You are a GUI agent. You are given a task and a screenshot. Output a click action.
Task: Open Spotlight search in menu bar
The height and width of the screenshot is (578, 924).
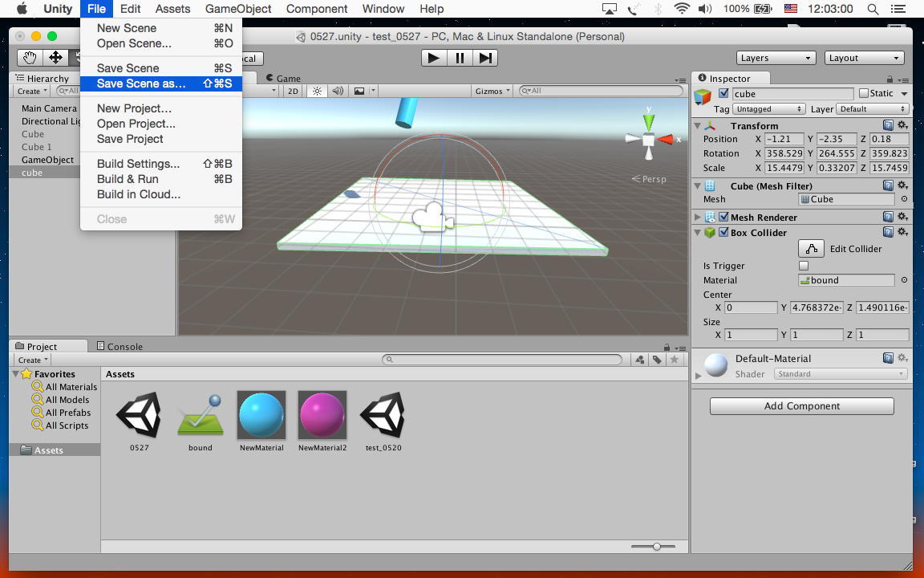873,9
